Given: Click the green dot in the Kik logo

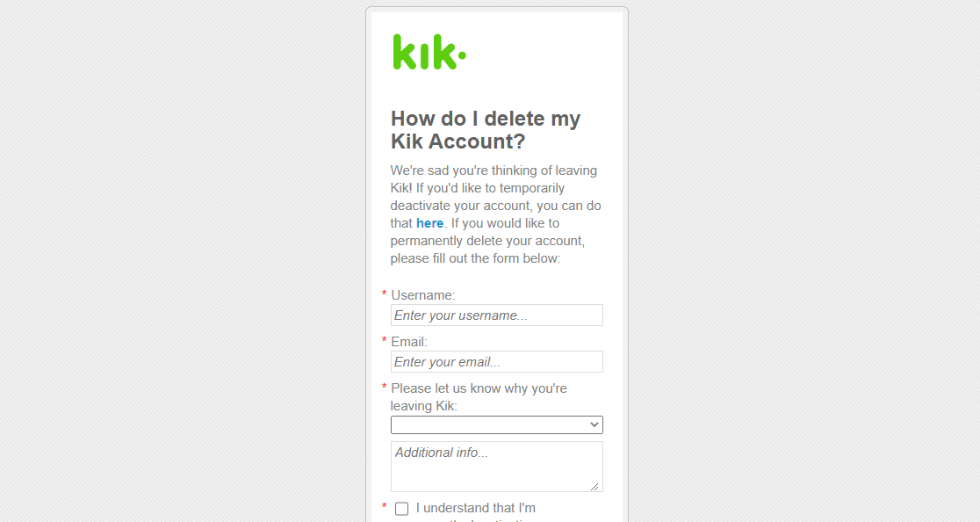Looking at the screenshot, I should (x=462, y=59).
